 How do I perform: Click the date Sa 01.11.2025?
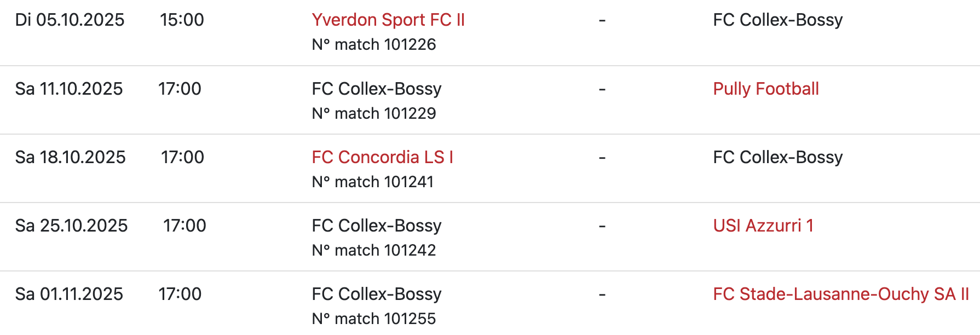point(69,294)
